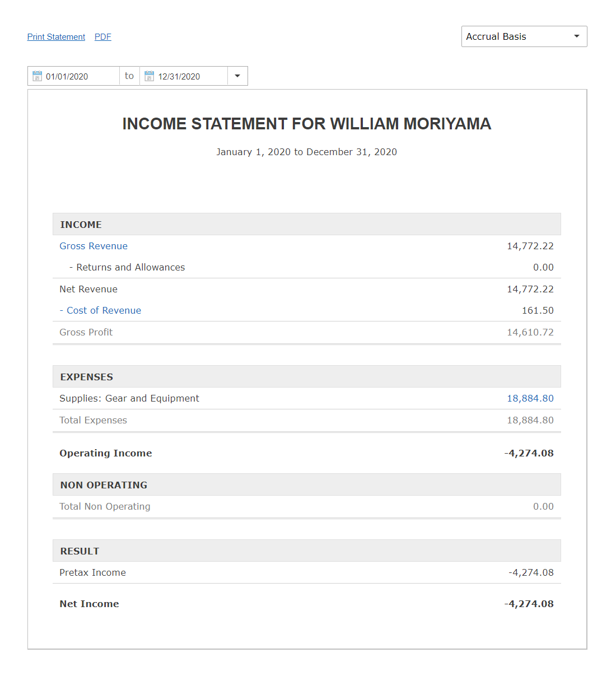
Task: Open the Cost of Revenue link
Action: tap(100, 310)
